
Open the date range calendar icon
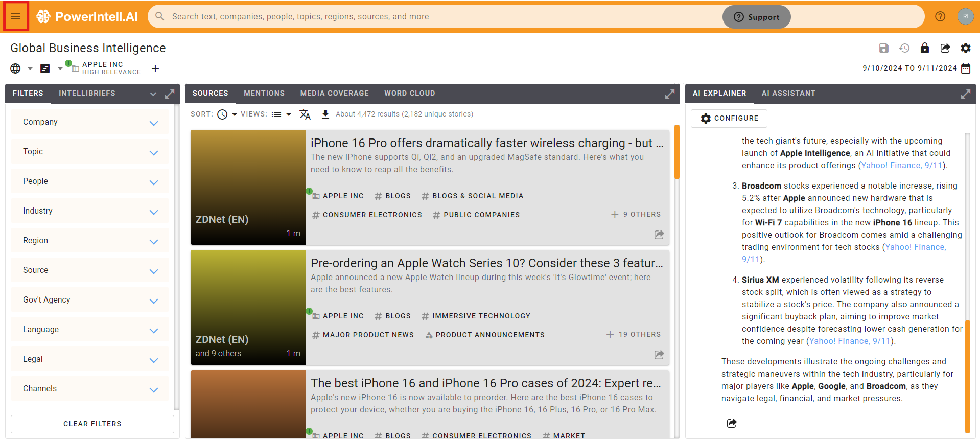[966, 68]
